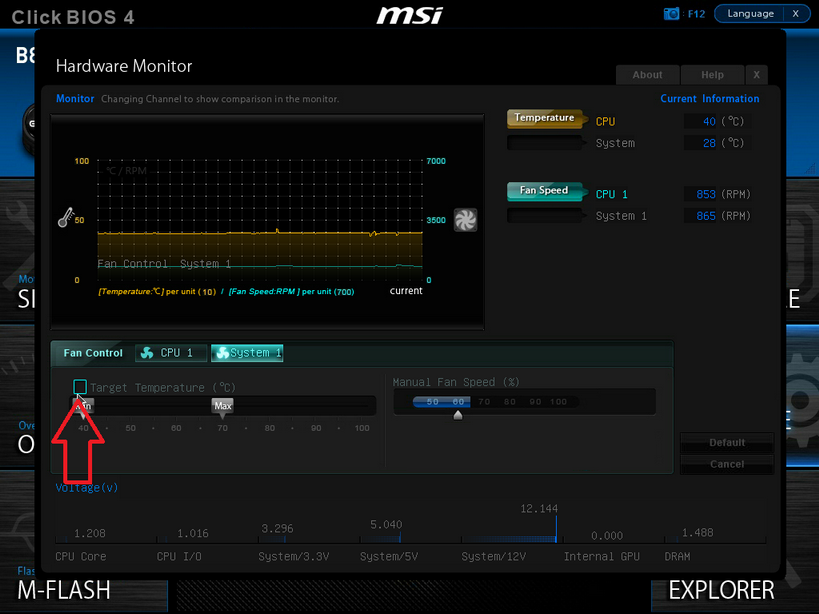819x614 pixels.
Task: Open the About tab in Hardware Monitor
Action: [x=648, y=75]
